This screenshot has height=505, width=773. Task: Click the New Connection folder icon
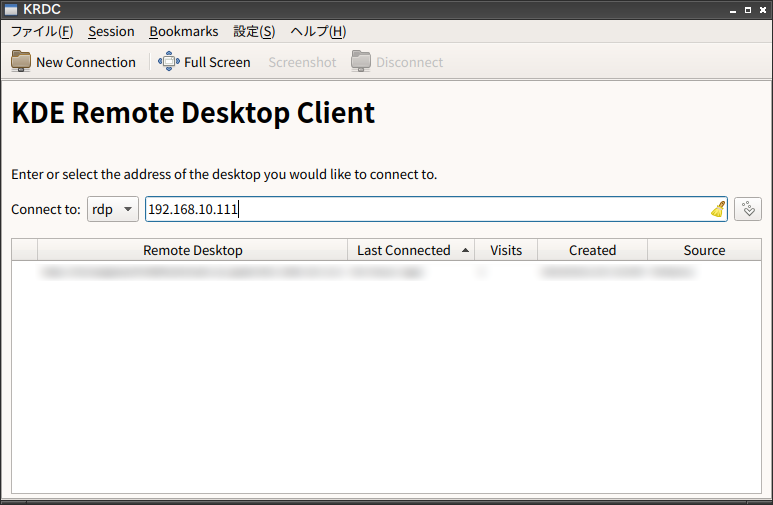[x=21, y=62]
